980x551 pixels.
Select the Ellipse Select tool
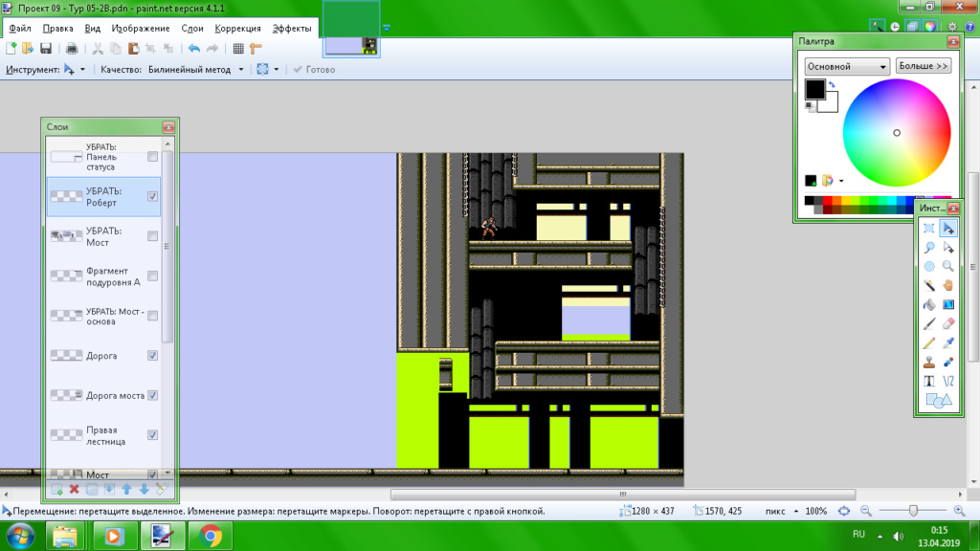(x=928, y=267)
